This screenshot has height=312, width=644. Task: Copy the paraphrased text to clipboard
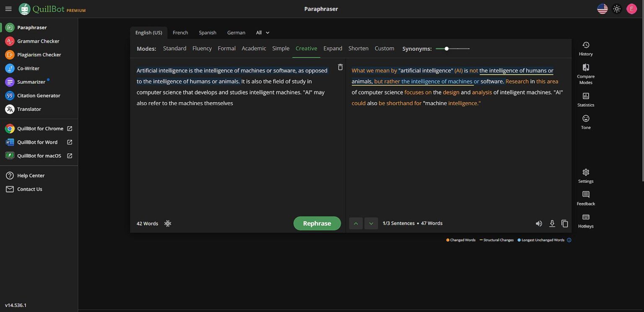click(565, 223)
